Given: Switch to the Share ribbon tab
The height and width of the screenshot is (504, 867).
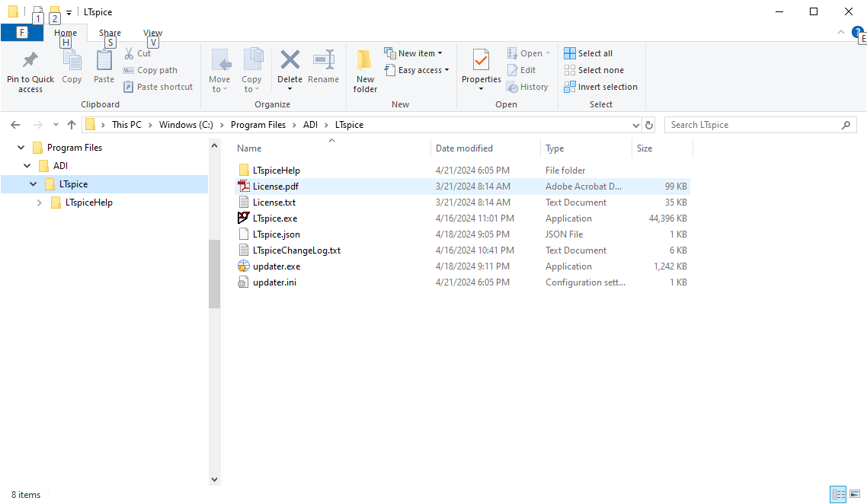Looking at the screenshot, I should pyautogui.click(x=110, y=33).
